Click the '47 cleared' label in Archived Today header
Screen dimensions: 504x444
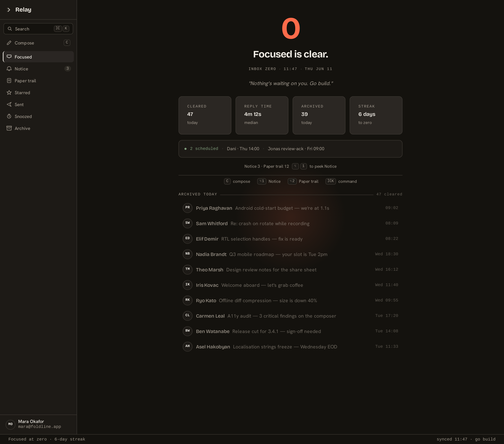click(389, 194)
